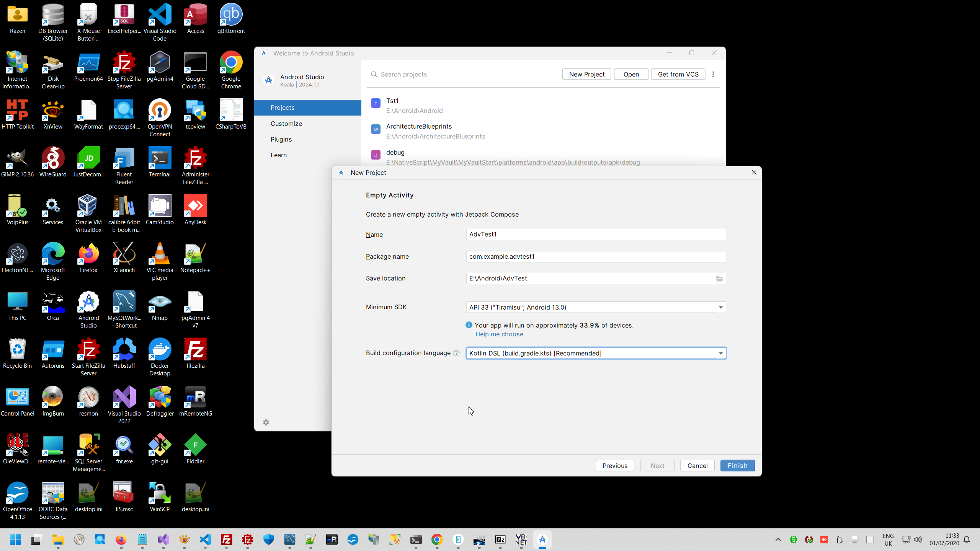
Task: Open the Google Chrome taskbar icon
Action: (x=437, y=540)
